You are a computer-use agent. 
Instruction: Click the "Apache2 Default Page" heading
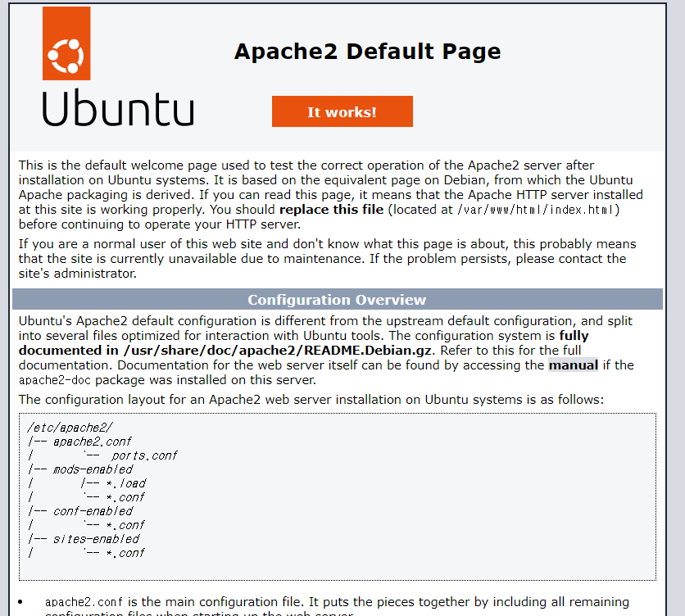[x=367, y=52]
